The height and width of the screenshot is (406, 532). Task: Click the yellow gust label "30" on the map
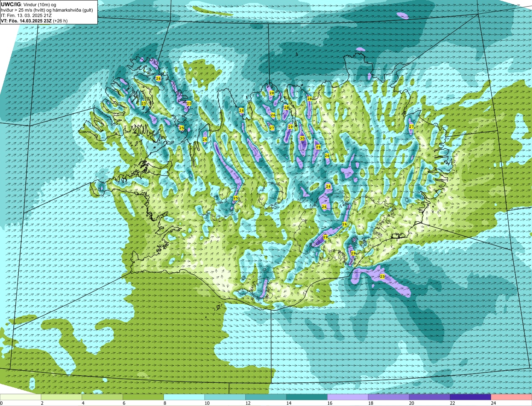point(302,138)
